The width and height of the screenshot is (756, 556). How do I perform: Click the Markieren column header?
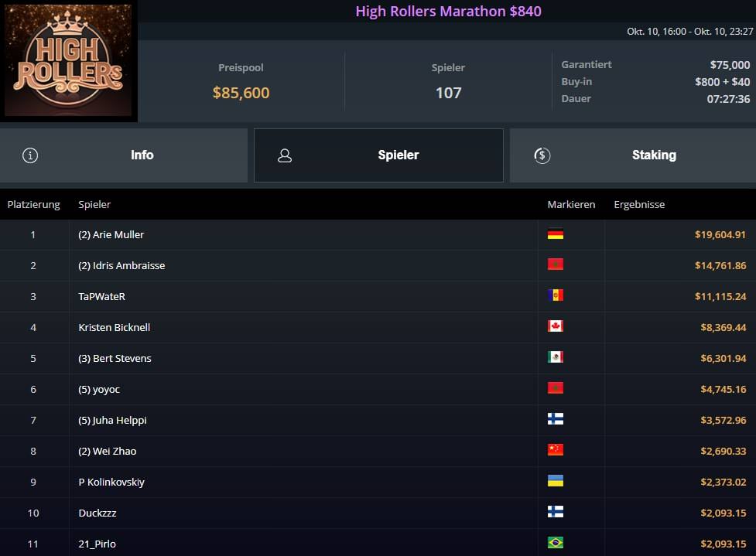(571, 205)
